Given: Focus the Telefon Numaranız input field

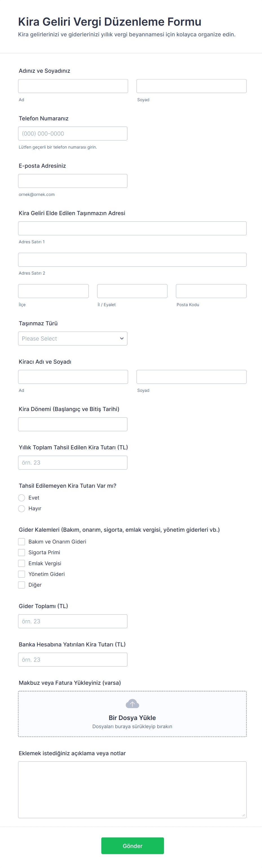Looking at the screenshot, I should click(x=73, y=133).
